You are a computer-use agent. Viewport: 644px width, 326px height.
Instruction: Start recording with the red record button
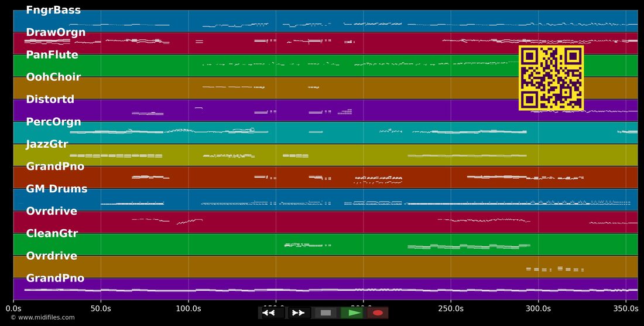(378, 313)
